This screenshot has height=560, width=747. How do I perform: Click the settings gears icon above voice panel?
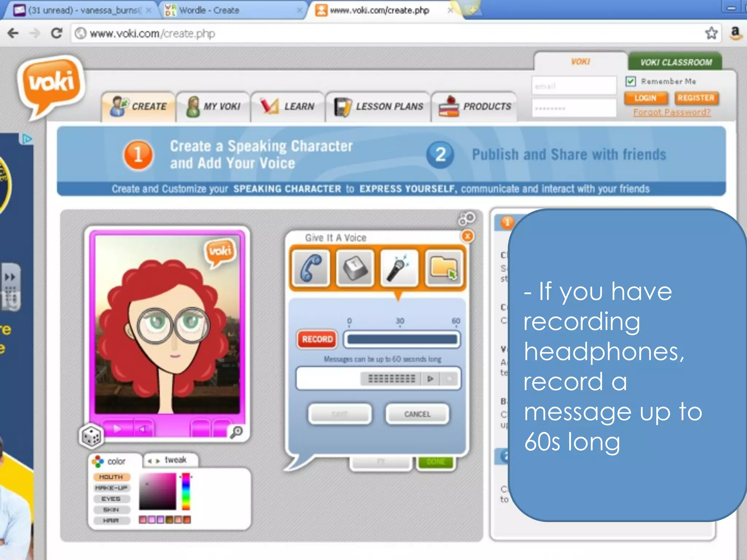point(467,218)
